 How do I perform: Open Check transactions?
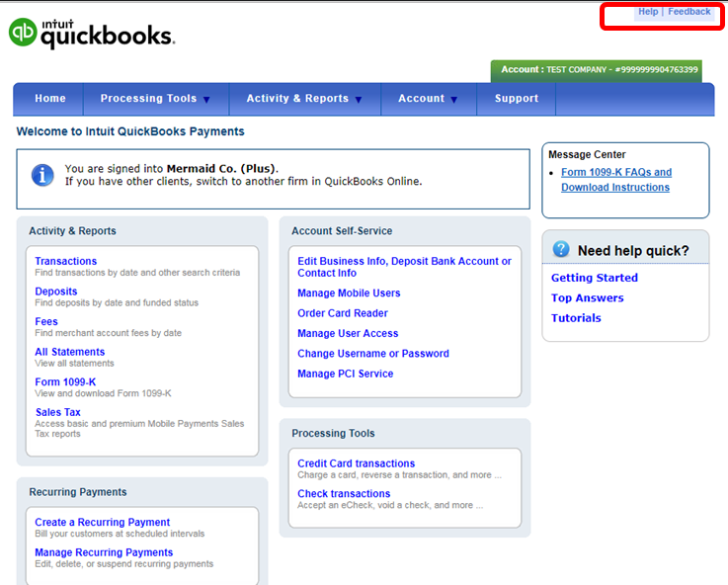(x=344, y=493)
